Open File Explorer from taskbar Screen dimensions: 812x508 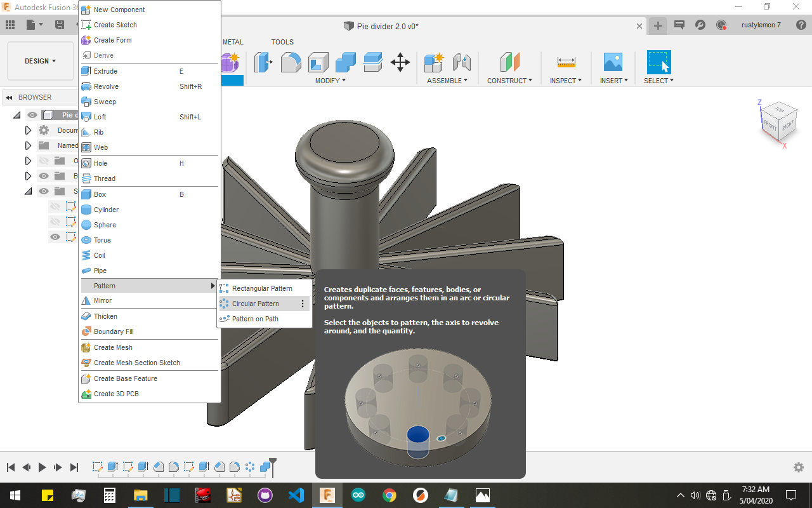[x=140, y=495]
